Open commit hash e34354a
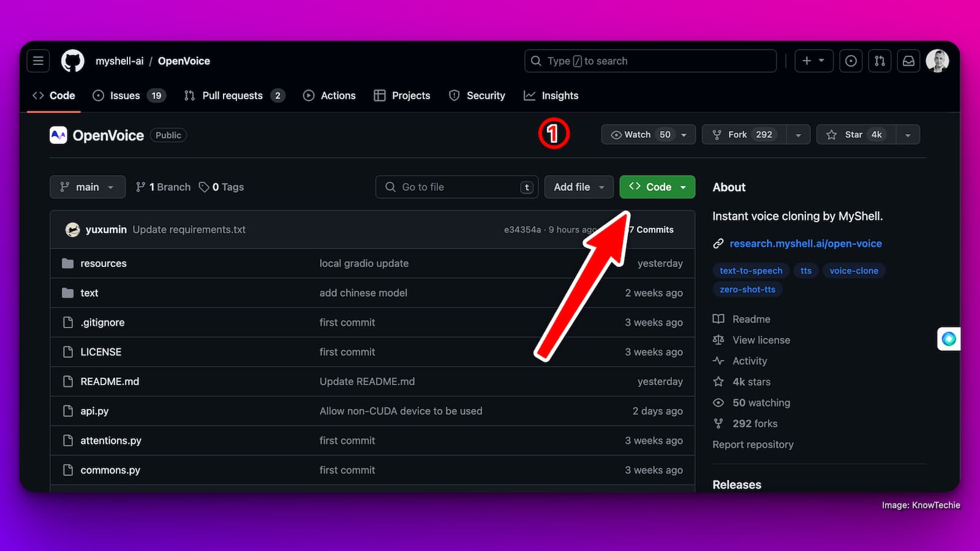 (x=522, y=230)
